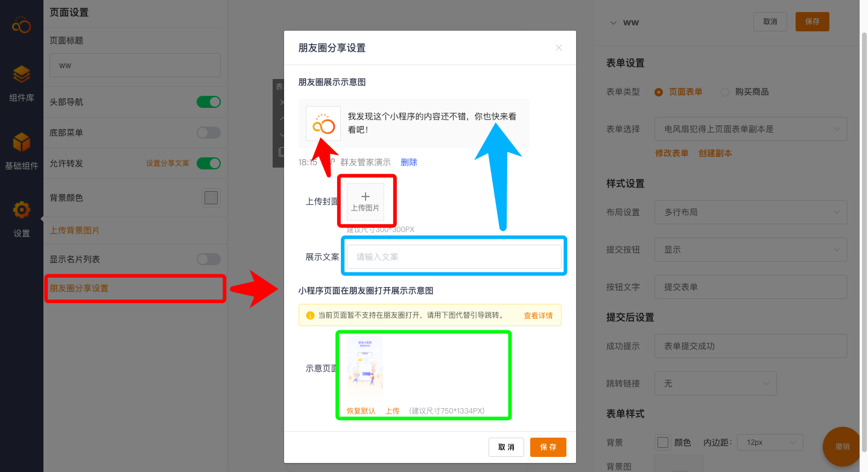
Task: Open the 背景颜色 color swatch
Action: [211, 198]
